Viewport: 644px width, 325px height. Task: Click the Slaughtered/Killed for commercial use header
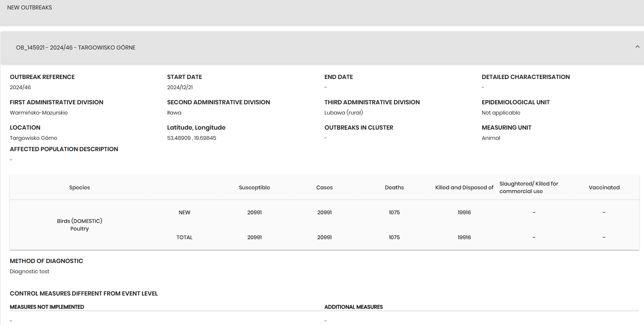click(528, 187)
